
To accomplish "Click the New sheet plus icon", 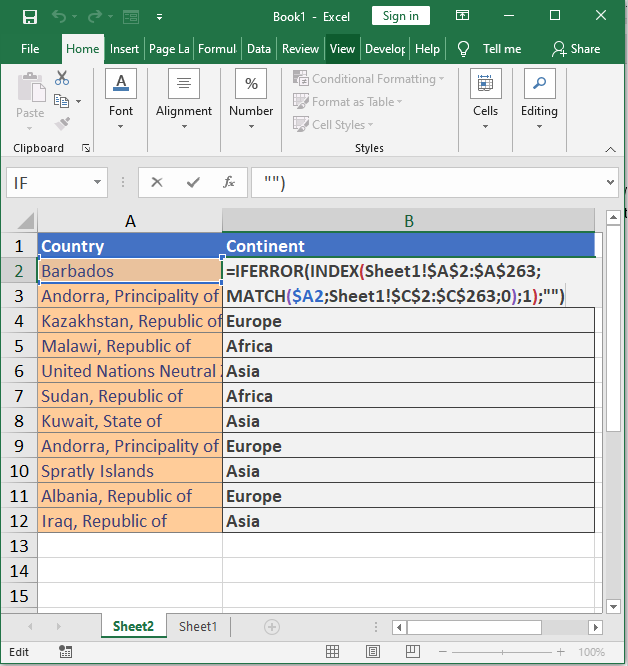I will 272,627.
